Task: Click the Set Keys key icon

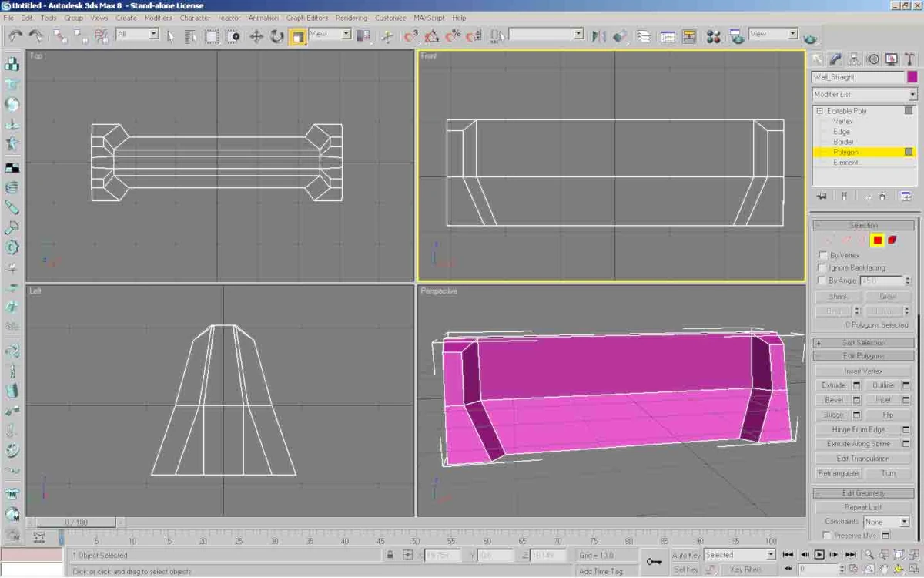Action: (x=654, y=562)
